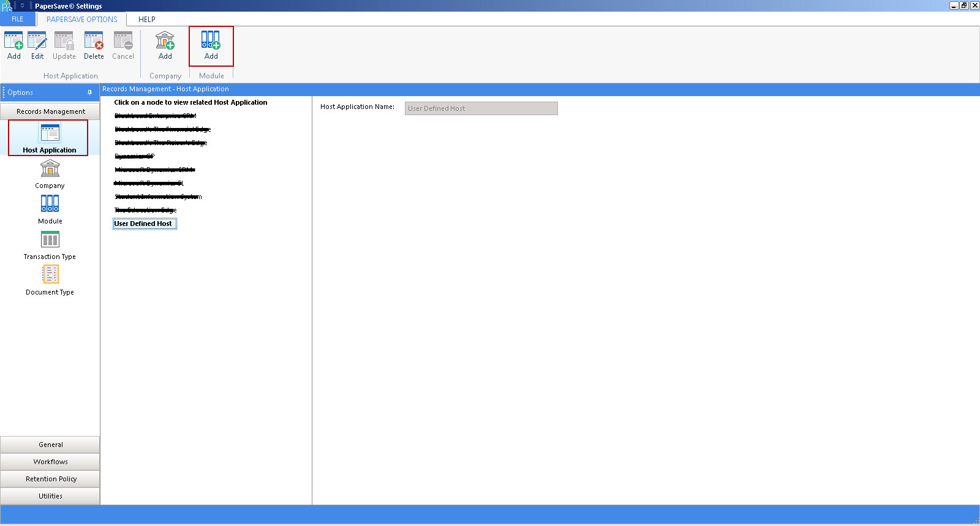The image size is (980, 526).
Task: Click the Records Management section header
Action: click(50, 111)
